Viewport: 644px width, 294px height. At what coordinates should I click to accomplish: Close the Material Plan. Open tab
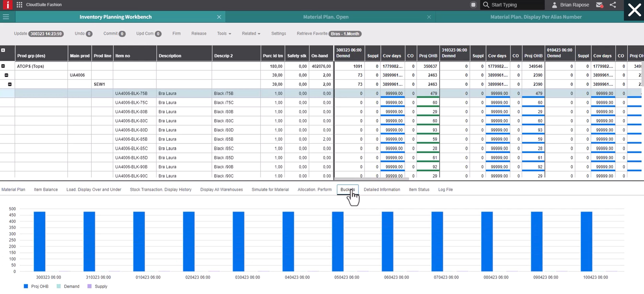[x=429, y=17]
